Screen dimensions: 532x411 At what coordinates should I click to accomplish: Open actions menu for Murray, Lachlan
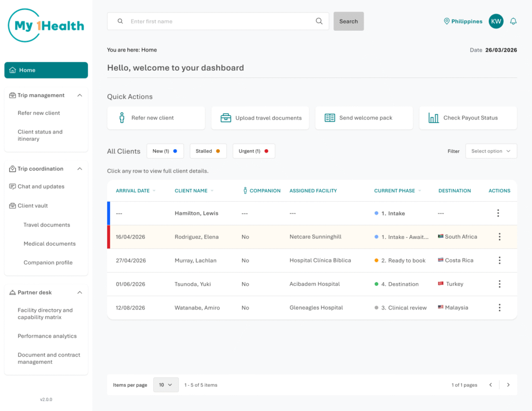tap(499, 260)
